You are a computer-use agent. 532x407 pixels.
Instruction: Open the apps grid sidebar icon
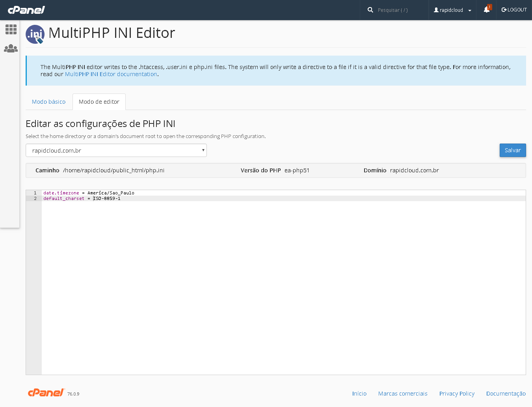(11, 29)
